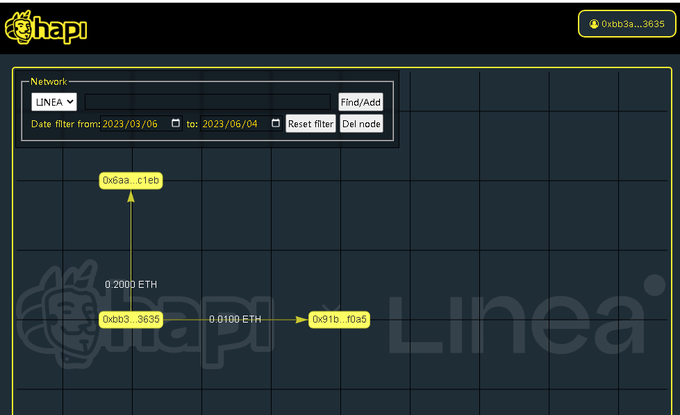Select the from date field 2023/03/06
The height and width of the screenshot is (415, 680).
pyautogui.click(x=141, y=124)
